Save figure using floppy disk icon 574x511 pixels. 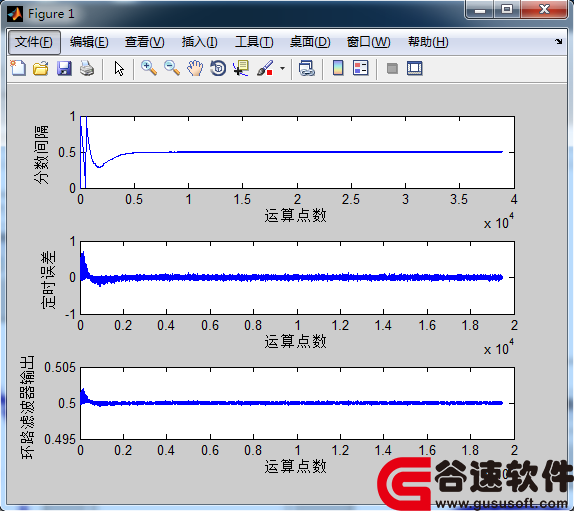tap(64, 68)
